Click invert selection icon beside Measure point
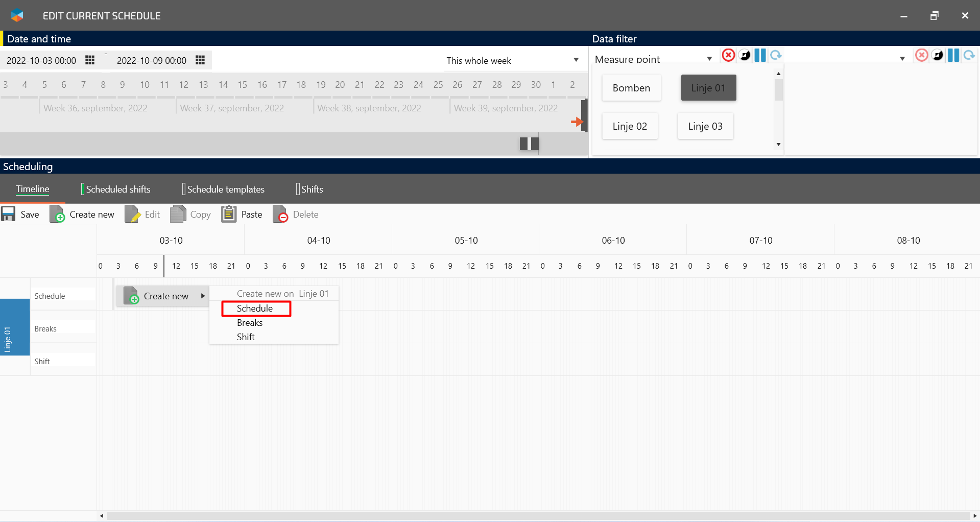Image resolution: width=980 pixels, height=522 pixels. (745, 55)
